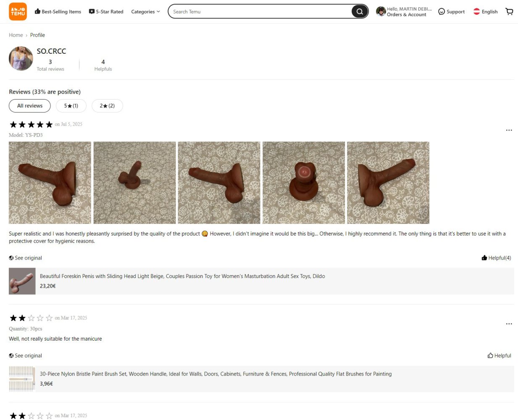Filter reviews by 5 stars
Screen dimensions: 518x420
(x=71, y=106)
